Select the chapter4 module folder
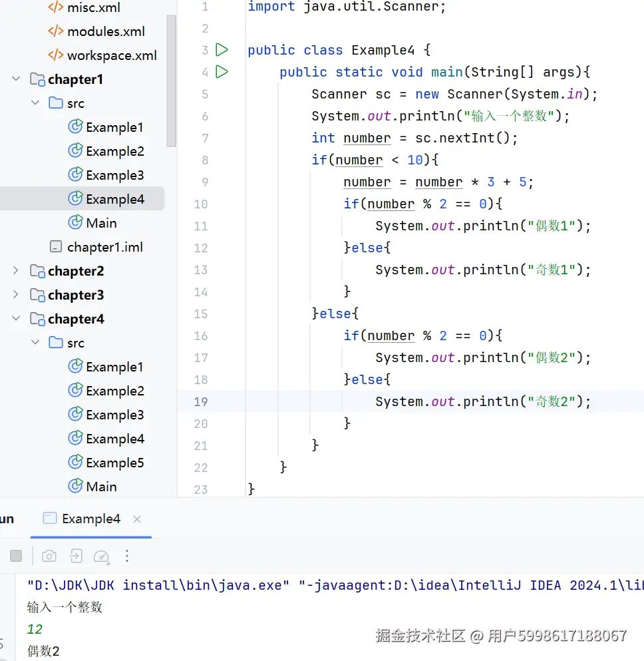This screenshot has height=661, width=644. click(67, 319)
